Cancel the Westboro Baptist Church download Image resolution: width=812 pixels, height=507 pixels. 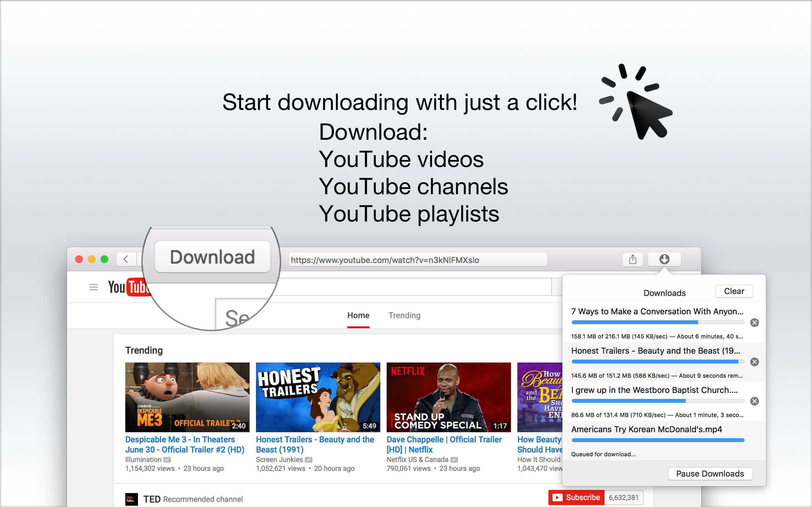point(755,401)
